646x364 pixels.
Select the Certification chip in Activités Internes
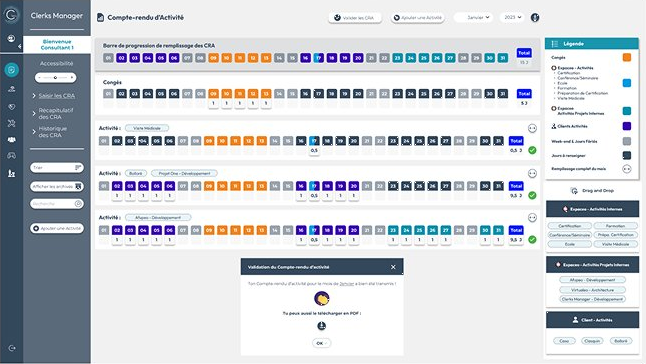coord(569,226)
